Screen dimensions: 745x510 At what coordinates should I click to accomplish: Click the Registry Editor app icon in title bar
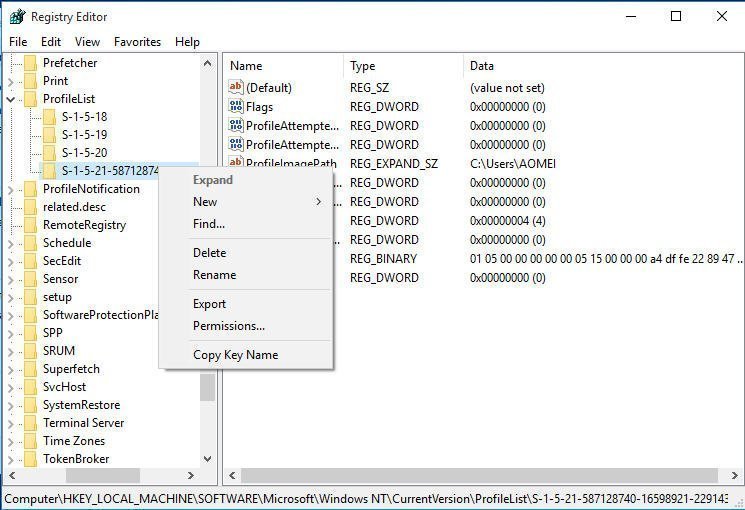coord(17,16)
